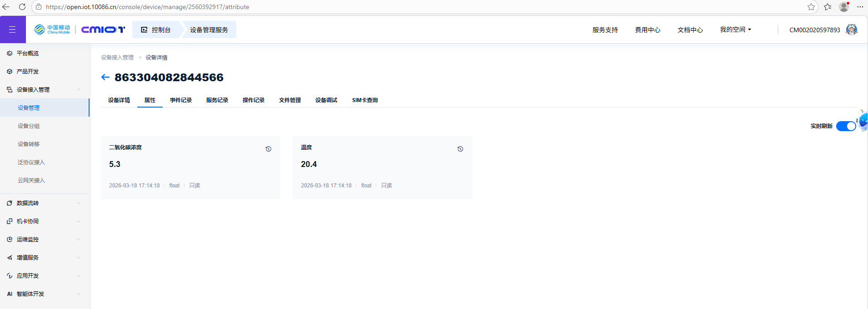The image size is (868, 309).
Task: View history for 温度 property
Action: tap(460, 149)
